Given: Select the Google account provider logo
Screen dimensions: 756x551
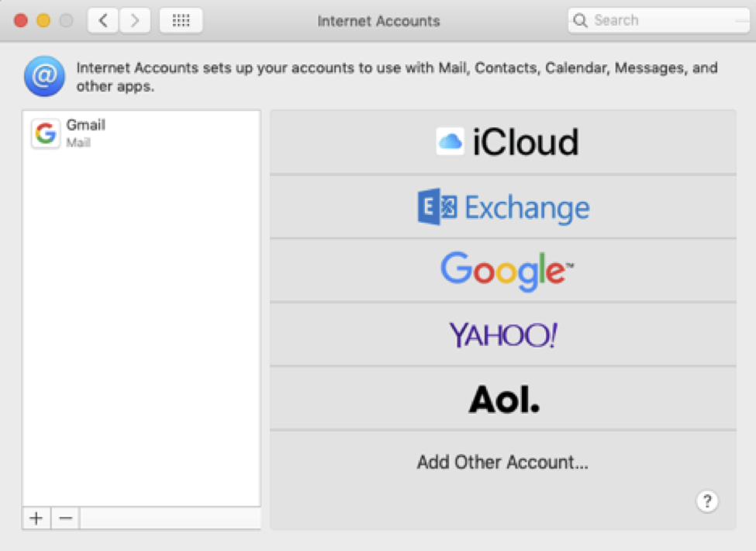Looking at the screenshot, I should (x=503, y=271).
